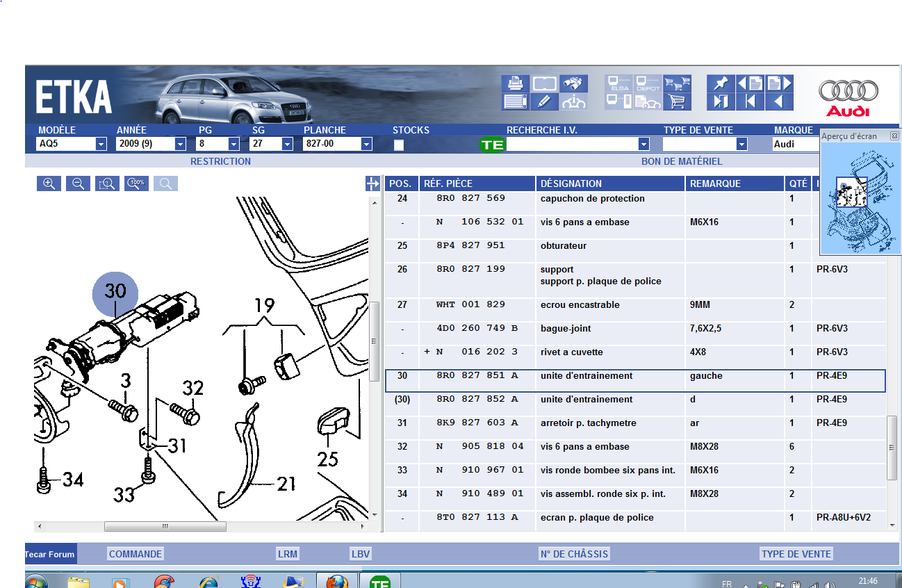The height and width of the screenshot is (588, 902).
Task: Zoom out of the parts diagram
Action: pos(78,183)
